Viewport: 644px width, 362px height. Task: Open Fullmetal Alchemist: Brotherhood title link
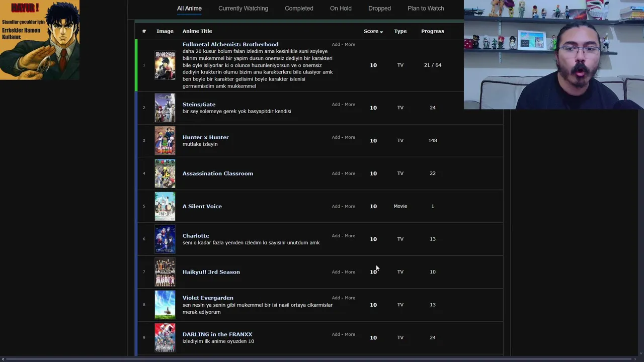(230, 44)
